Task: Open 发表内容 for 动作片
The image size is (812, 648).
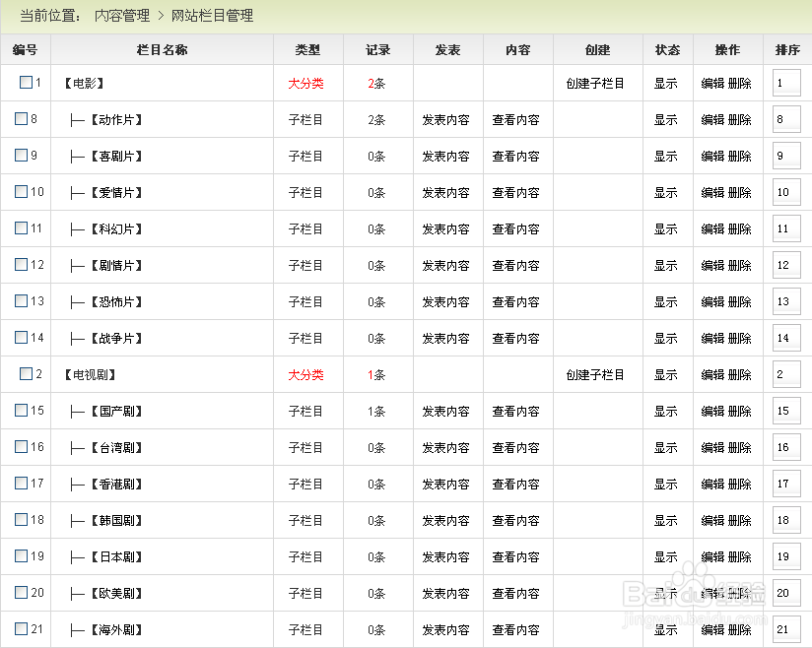Action: click(445, 120)
